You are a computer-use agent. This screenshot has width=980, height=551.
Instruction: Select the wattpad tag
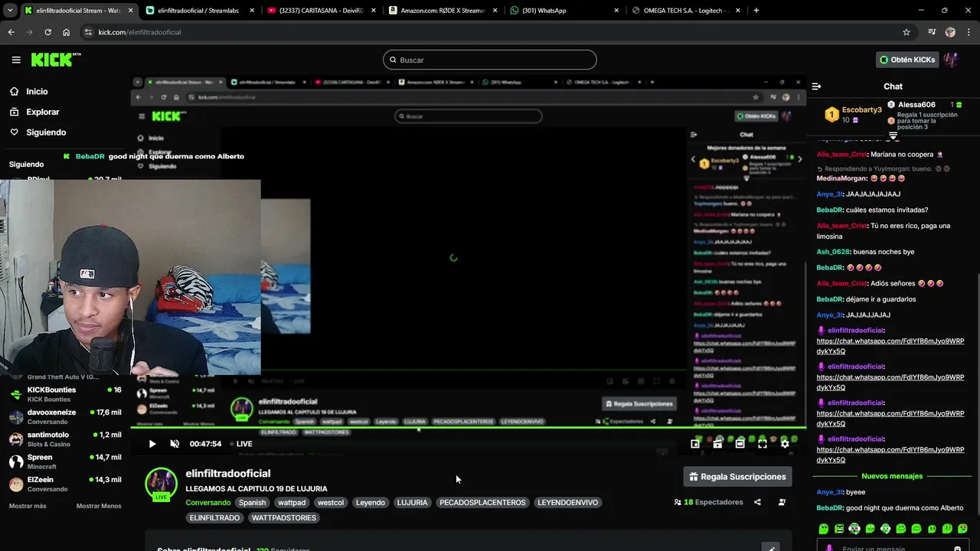click(x=292, y=503)
